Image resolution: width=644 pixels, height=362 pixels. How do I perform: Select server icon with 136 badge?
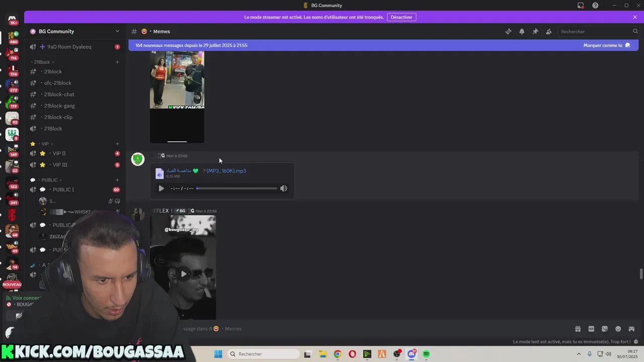12,70
